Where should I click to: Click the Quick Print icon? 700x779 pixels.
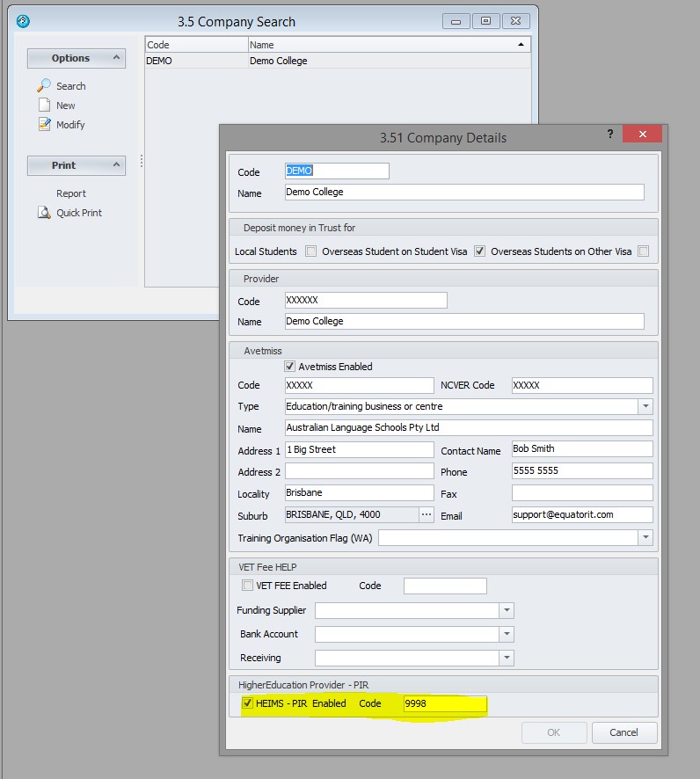click(44, 213)
